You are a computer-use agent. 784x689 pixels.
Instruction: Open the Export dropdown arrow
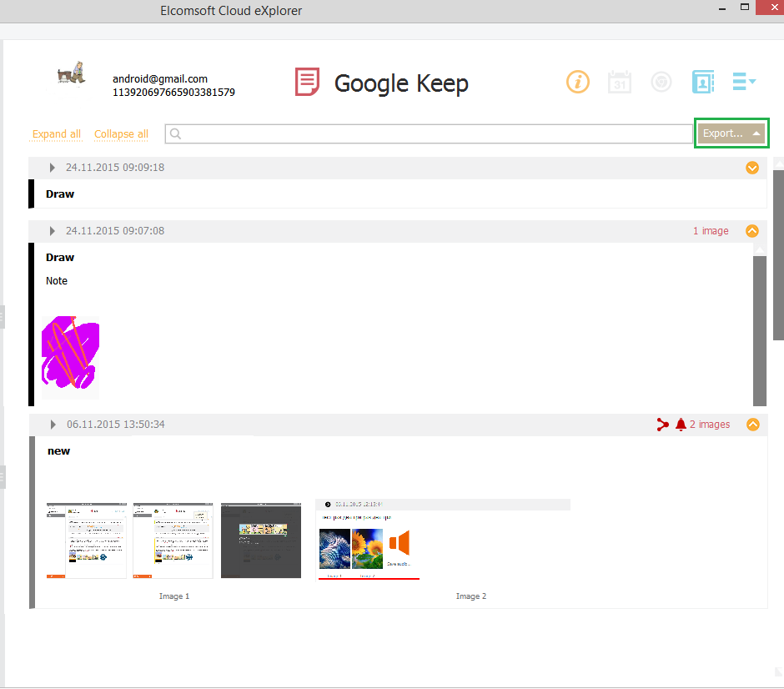pyautogui.click(x=754, y=133)
